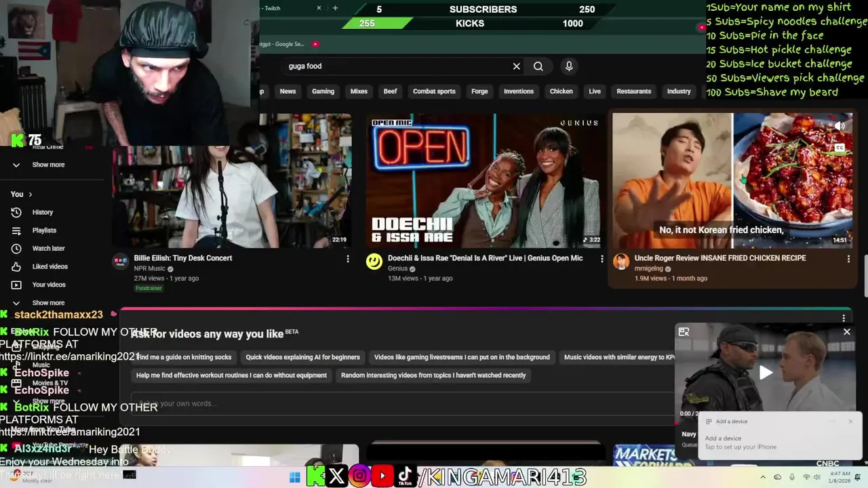Choose 'Find me a guide on knitting socks'
This screenshot has height=488, width=868.
tap(184, 357)
